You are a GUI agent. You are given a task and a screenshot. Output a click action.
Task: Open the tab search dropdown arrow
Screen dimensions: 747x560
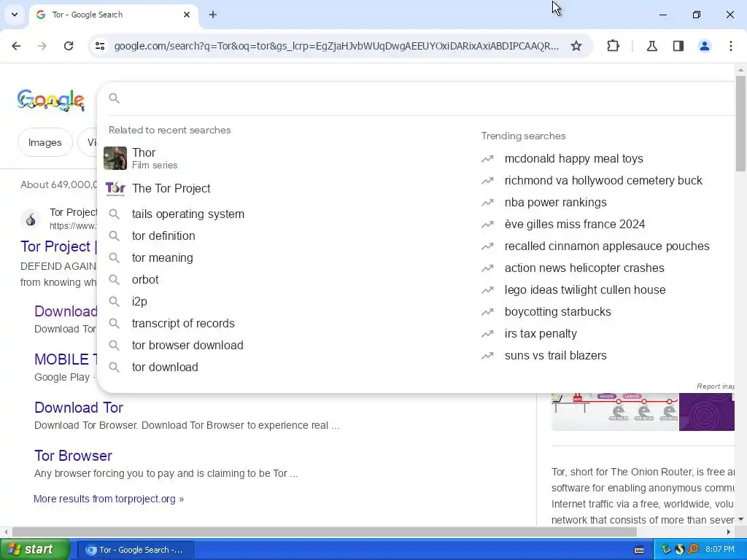(15, 15)
